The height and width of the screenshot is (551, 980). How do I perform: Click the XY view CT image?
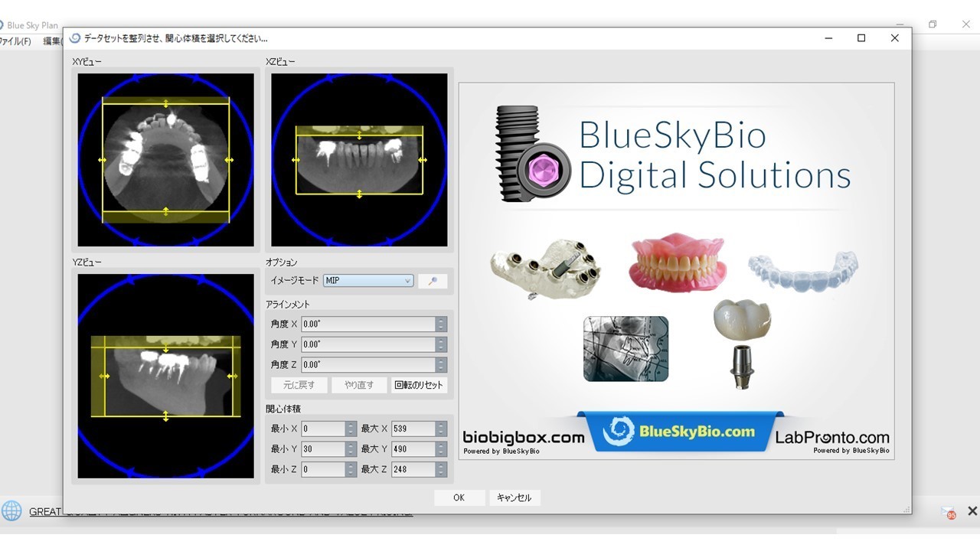(166, 160)
